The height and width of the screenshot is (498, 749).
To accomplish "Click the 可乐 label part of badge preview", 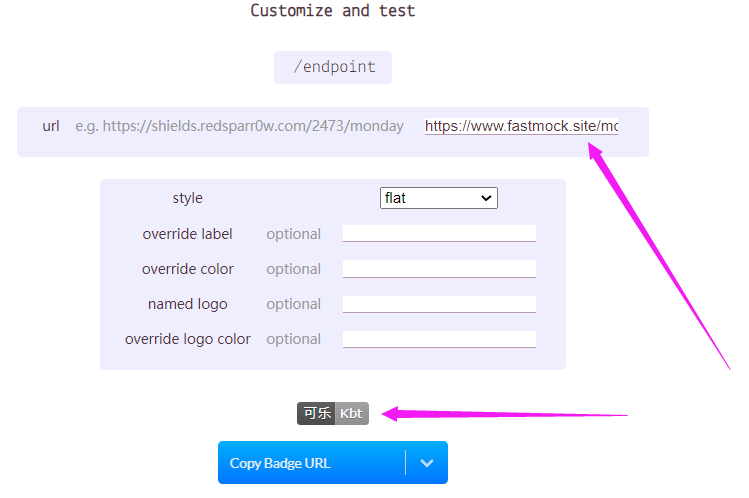I will (317, 413).
